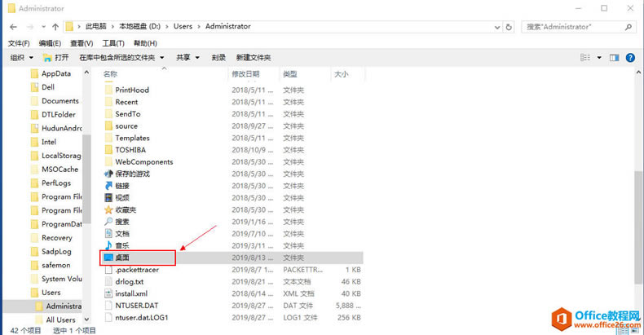Create a folder with 新建文件夹
The width and height of the screenshot is (644, 335).
(254, 58)
